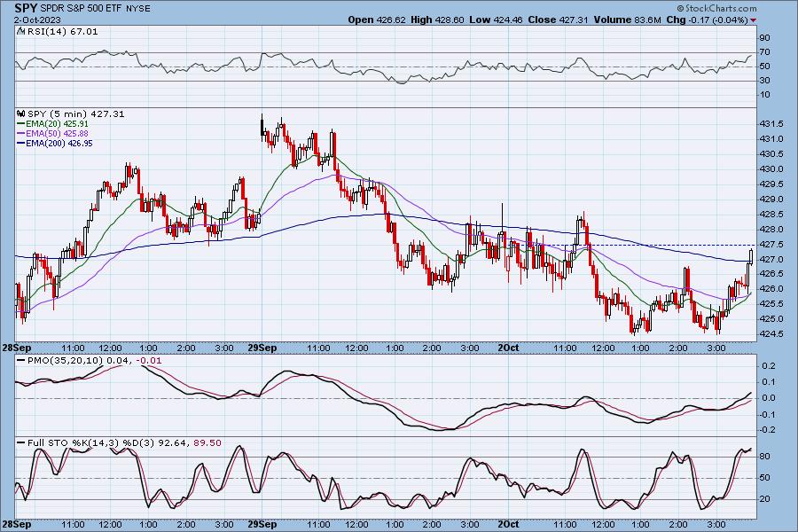Open the StockCharts.com copyright link
The width and height of the screenshot is (798, 532).
pos(716,8)
